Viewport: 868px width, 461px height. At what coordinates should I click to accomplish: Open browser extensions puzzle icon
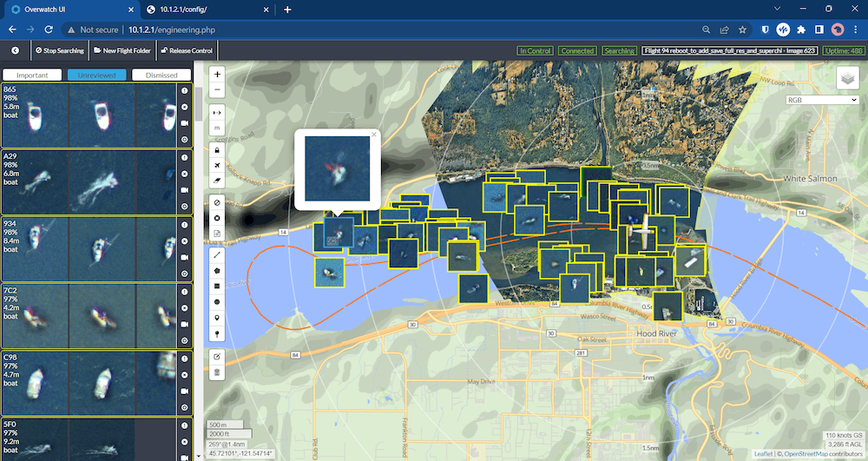point(801,30)
